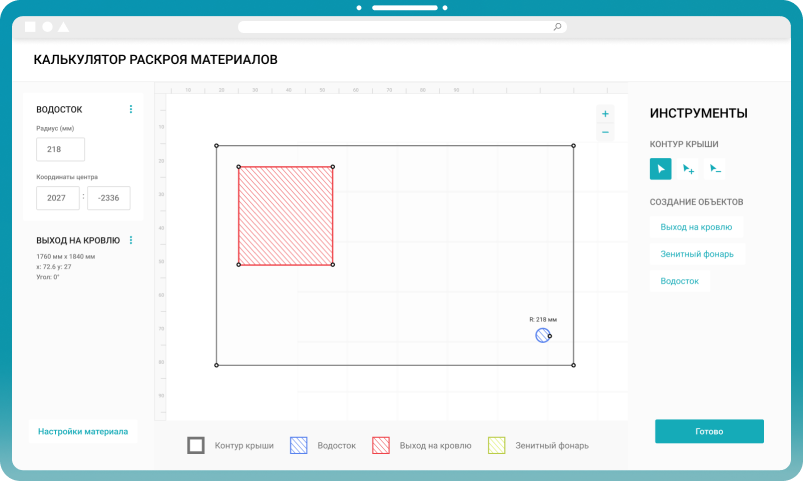Select the add-point cursor tool
803x481 pixels.
point(688,169)
